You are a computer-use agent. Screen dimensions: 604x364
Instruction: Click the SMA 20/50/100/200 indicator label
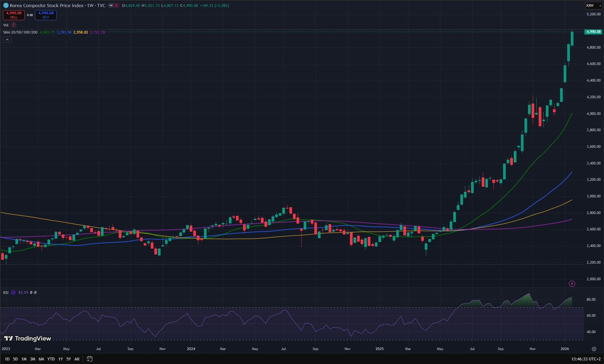tap(20, 32)
